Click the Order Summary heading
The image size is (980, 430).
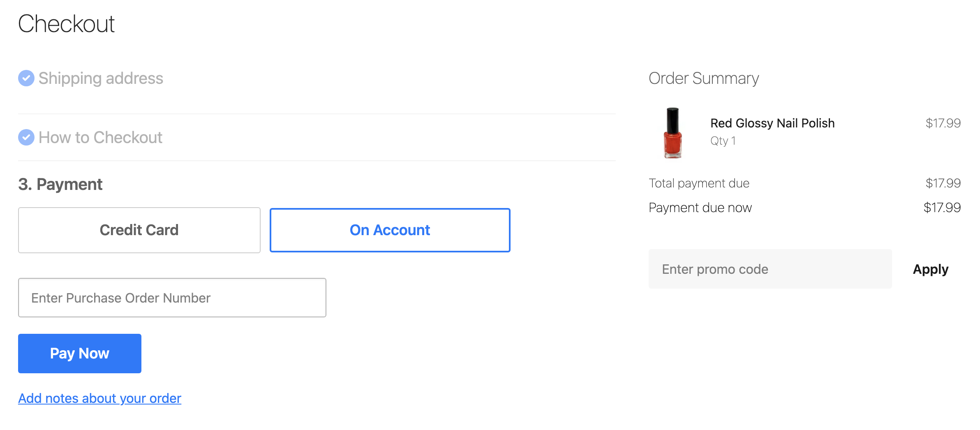[x=703, y=78]
